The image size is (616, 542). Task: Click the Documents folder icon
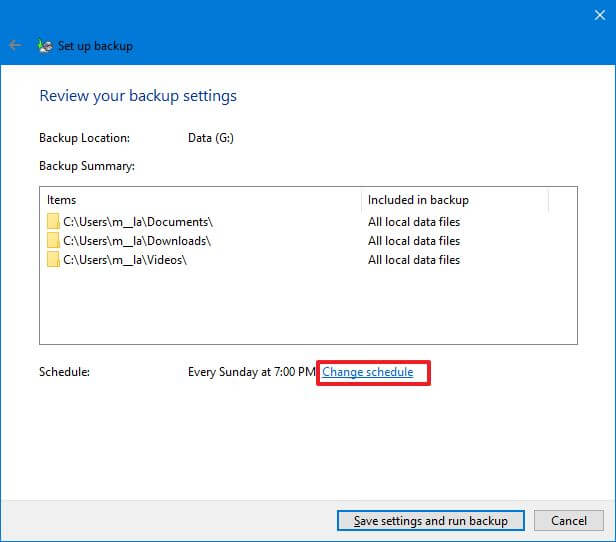53,222
